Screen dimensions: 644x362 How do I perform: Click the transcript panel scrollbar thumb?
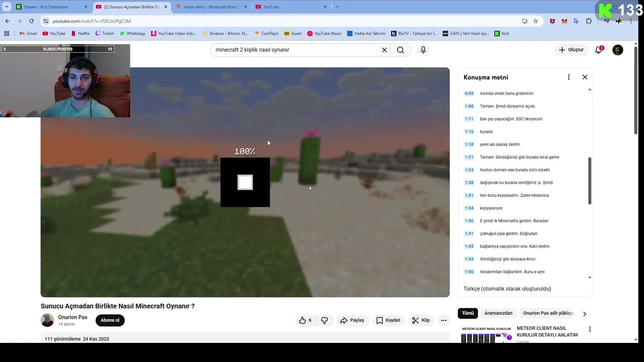click(x=590, y=180)
